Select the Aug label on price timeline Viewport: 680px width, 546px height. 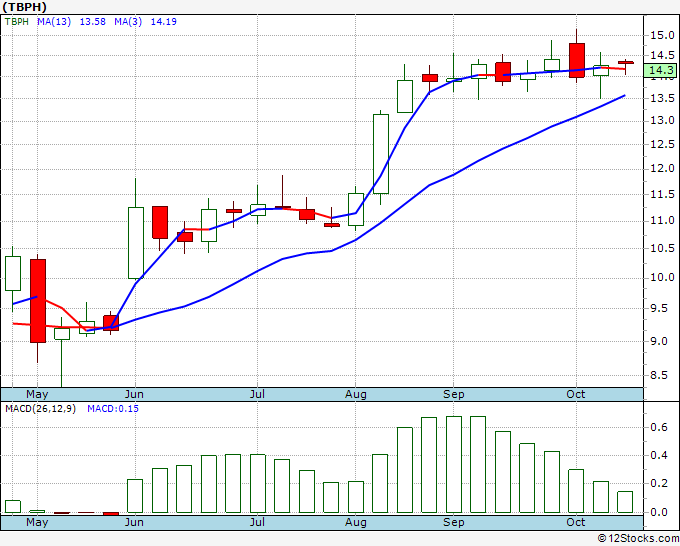356,394
